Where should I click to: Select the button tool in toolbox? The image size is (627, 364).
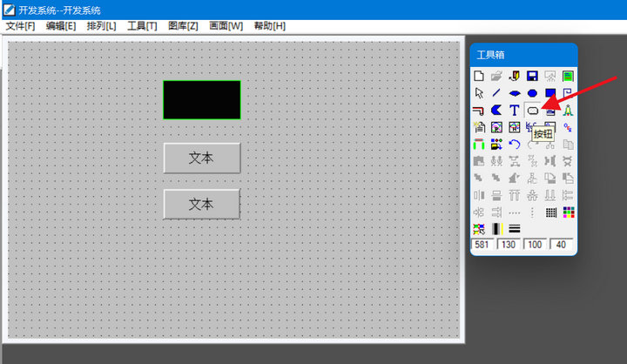click(x=532, y=111)
